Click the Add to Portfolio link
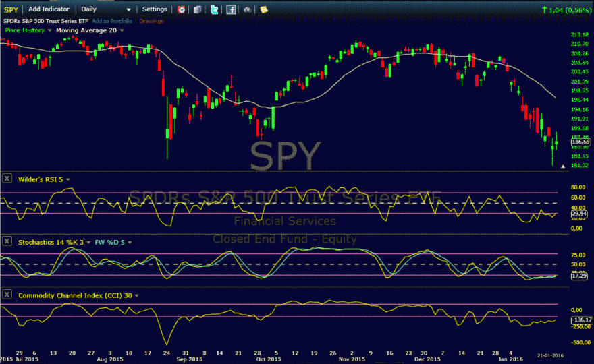Screen dimensions: 594x364 pos(112,21)
